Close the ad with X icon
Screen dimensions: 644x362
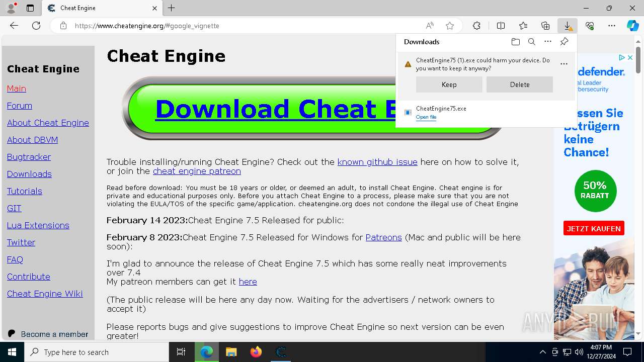(x=630, y=58)
